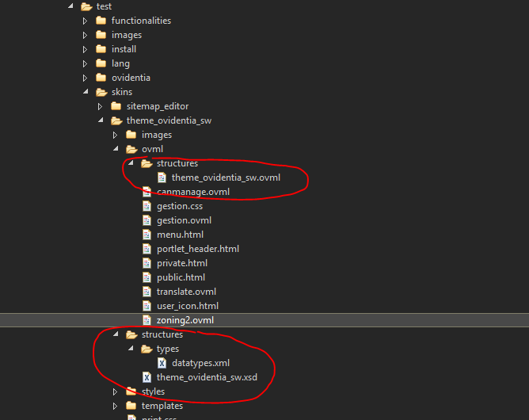Screen dimensions: 529x420
Task: Click the zoning2.ovml file icon
Action: point(147,320)
